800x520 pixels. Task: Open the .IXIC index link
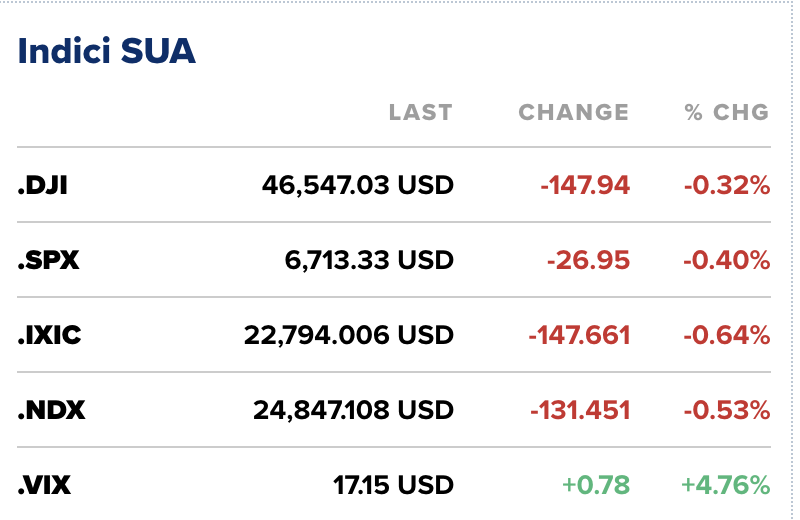pyautogui.click(x=50, y=335)
